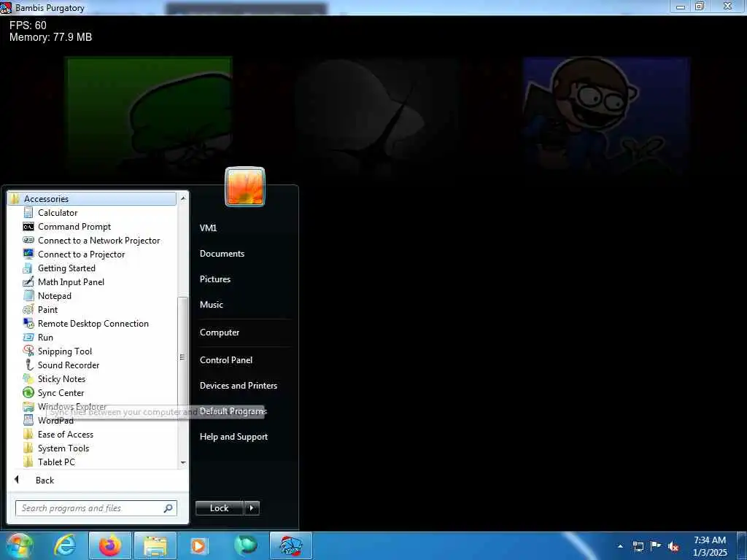
Task: Open Action Center flag icon
Action: [x=656, y=546]
